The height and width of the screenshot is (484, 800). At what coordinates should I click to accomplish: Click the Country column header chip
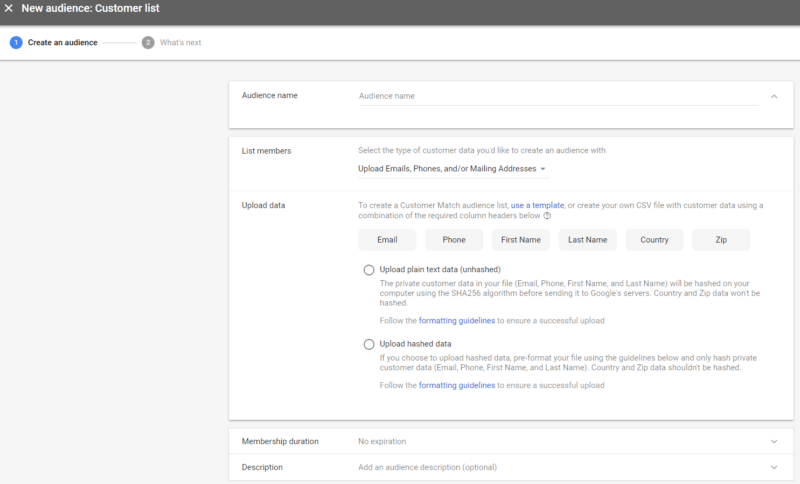654,240
